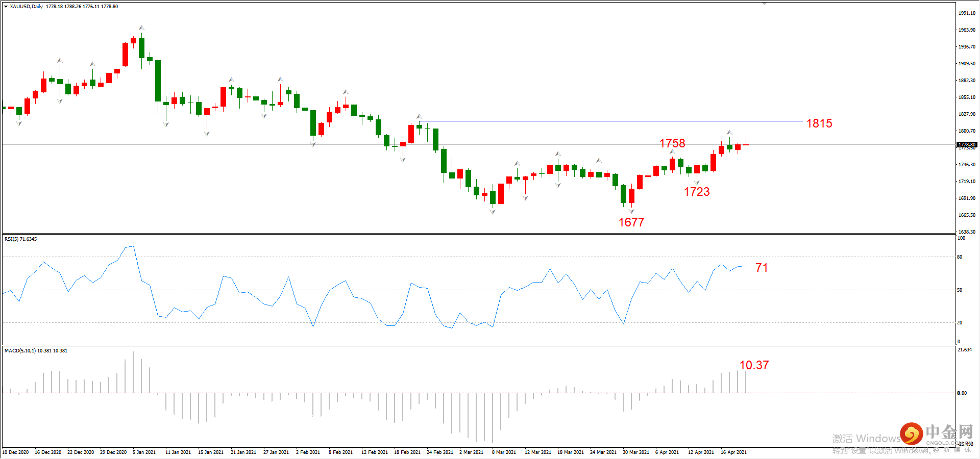980x459 pixels.
Task: Click the 1991.10 price axis label
Action: tap(967, 13)
